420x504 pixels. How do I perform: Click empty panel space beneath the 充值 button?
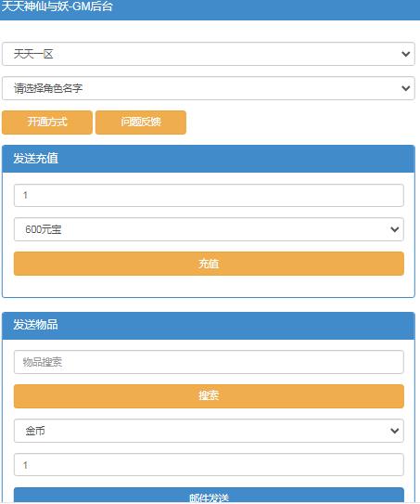click(x=209, y=286)
